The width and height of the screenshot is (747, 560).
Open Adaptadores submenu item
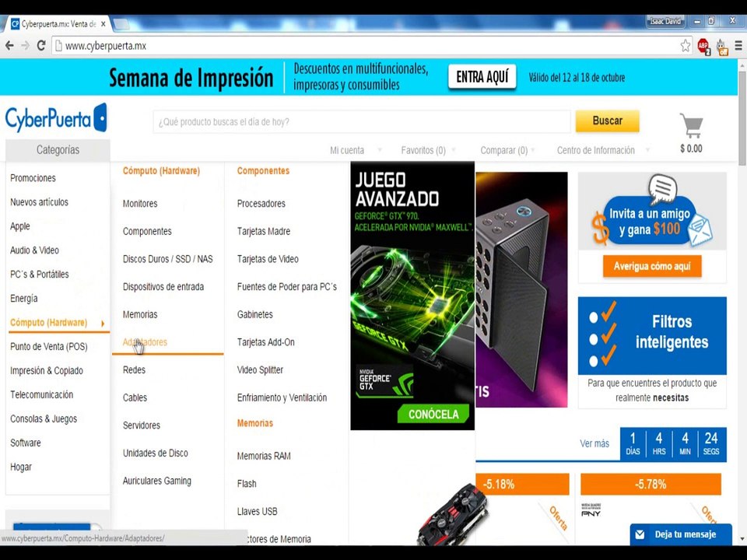click(x=145, y=342)
